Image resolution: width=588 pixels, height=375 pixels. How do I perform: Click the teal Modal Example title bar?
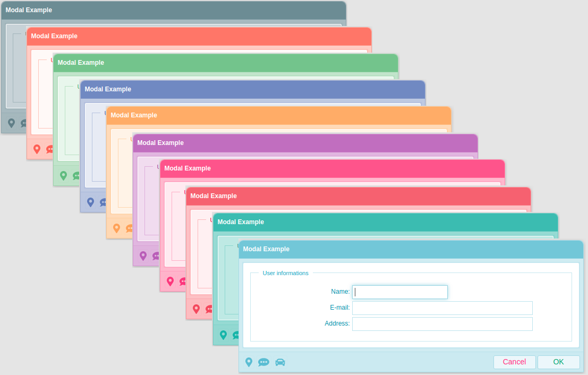pos(385,222)
